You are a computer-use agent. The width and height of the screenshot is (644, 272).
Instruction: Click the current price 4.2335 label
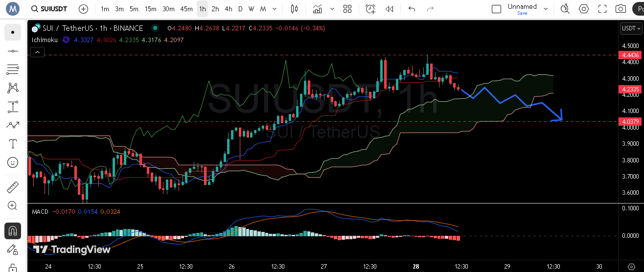tap(631, 89)
